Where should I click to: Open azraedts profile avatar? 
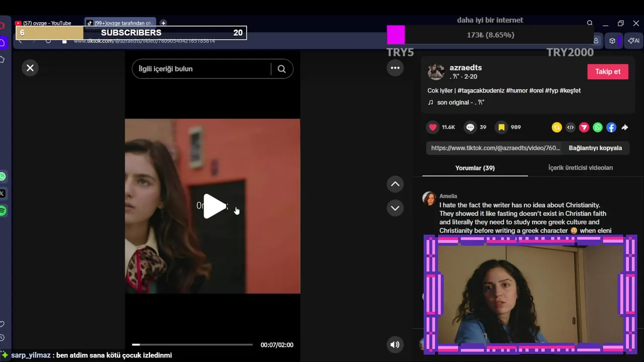436,72
